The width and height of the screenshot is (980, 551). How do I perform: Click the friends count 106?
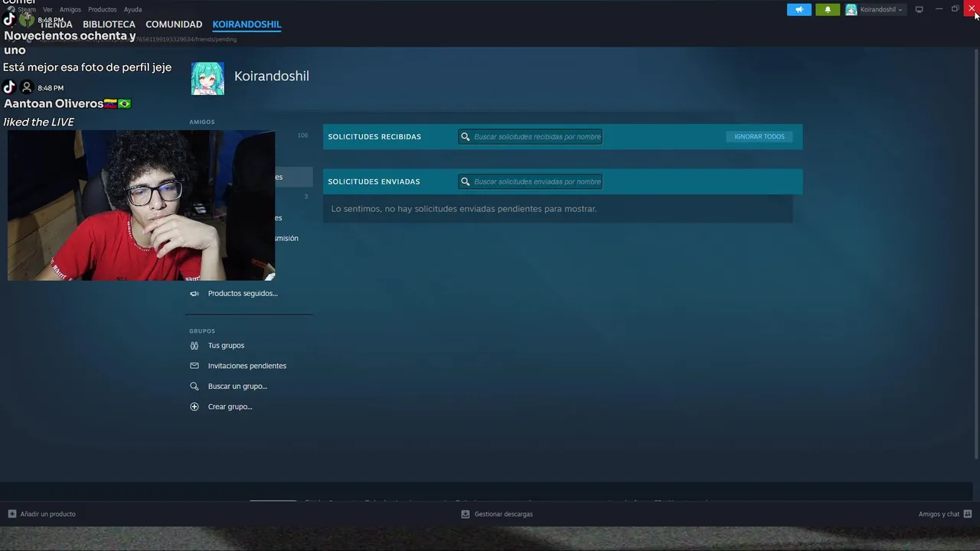tap(302, 135)
